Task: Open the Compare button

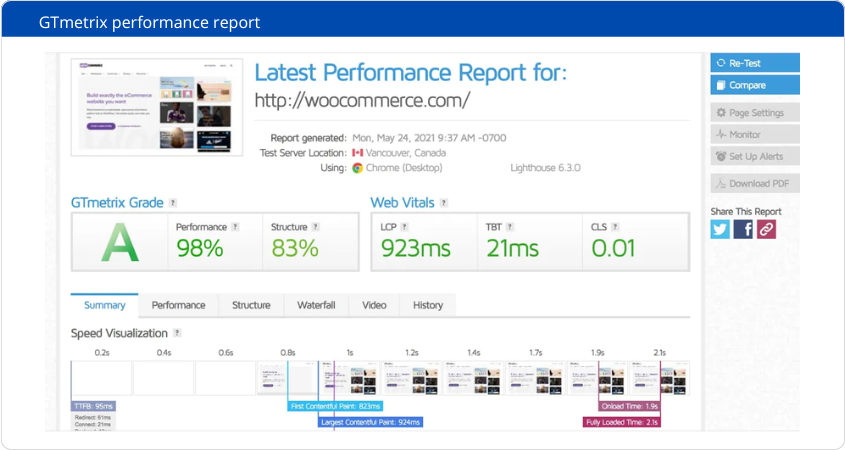Action: pos(754,85)
